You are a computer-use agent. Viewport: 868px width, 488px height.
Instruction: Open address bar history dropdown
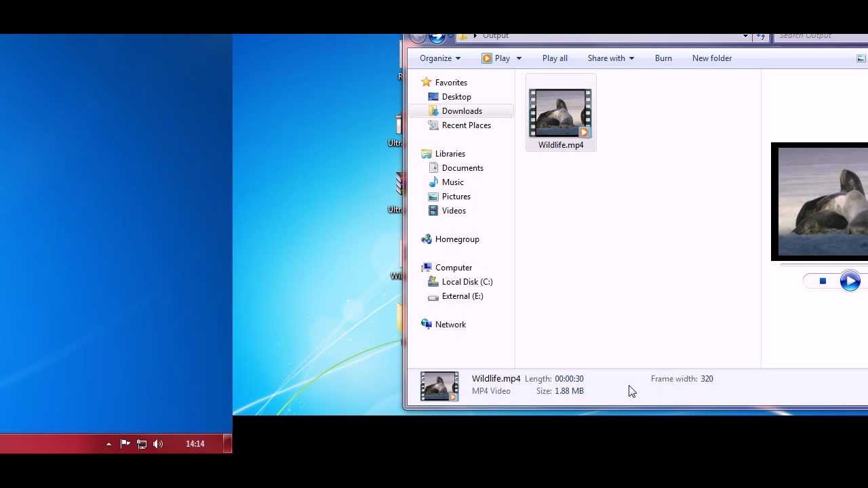[x=745, y=36]
